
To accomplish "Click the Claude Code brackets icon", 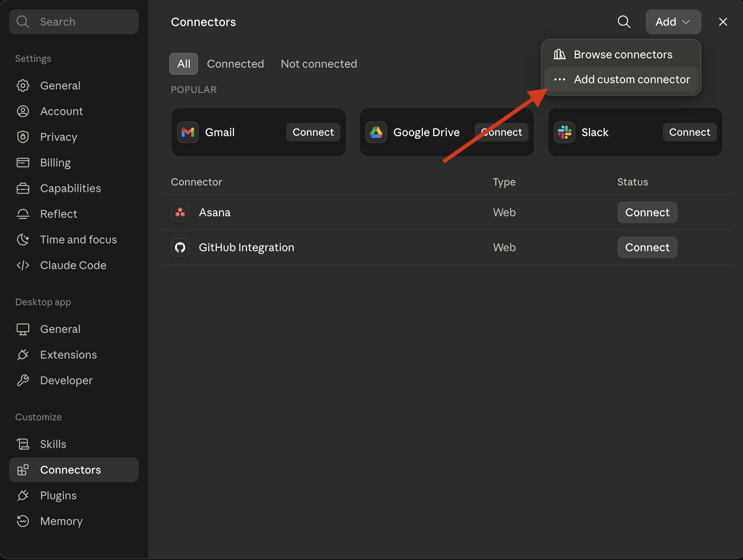I will [23, 265].
